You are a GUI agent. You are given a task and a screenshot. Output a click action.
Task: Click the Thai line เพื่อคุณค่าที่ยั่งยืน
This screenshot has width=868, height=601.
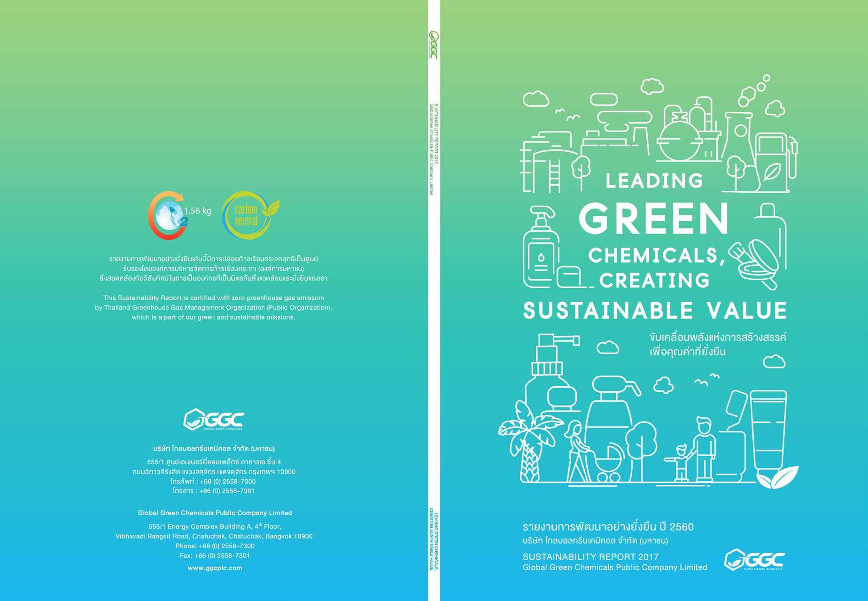688,352
